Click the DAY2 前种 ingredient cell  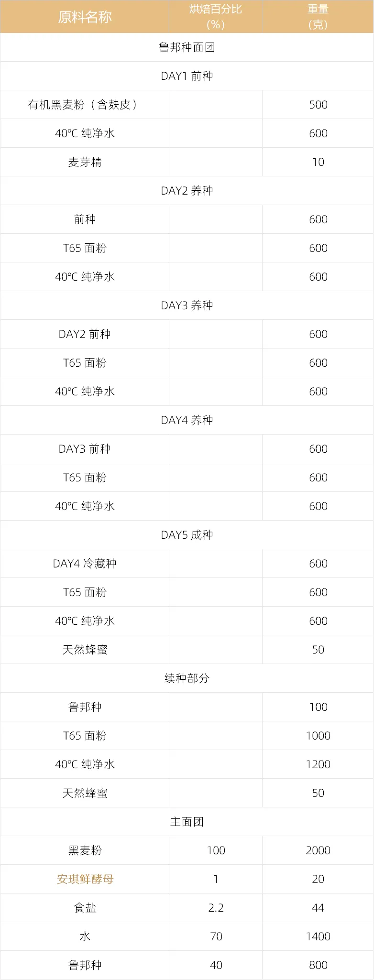[85, 334]
